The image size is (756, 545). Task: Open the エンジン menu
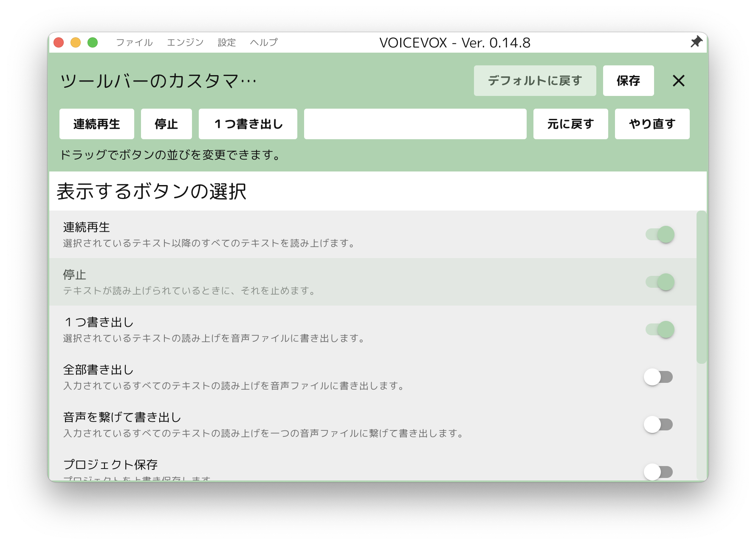pos(185,42)
